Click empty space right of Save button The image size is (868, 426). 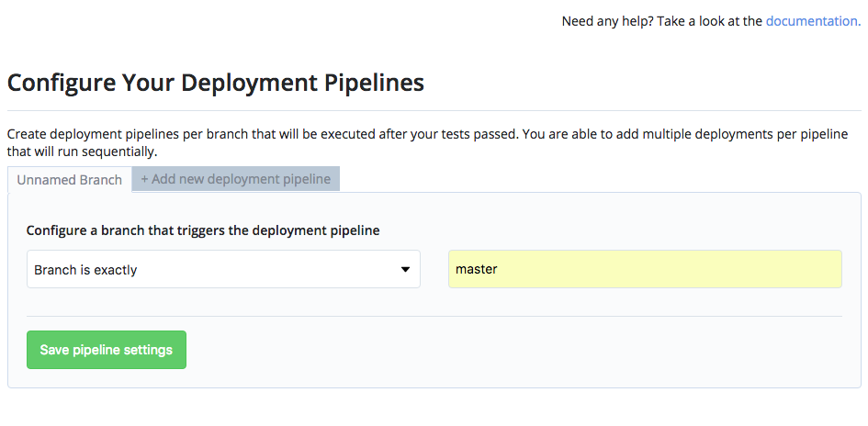(x=514, y=350)
